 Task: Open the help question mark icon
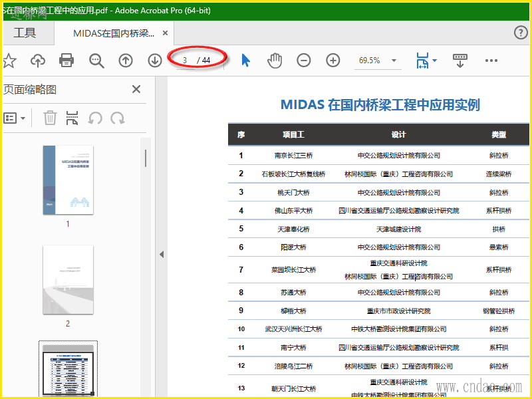pos(521,33)
